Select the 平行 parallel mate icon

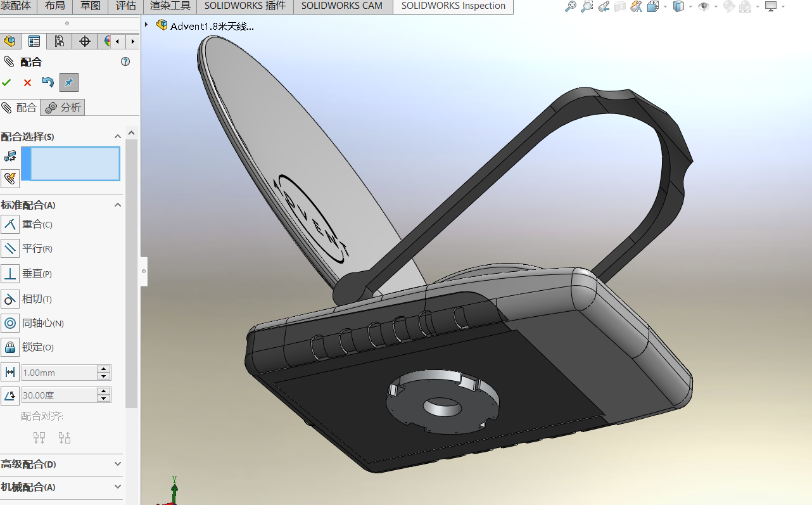pos(10,248)
